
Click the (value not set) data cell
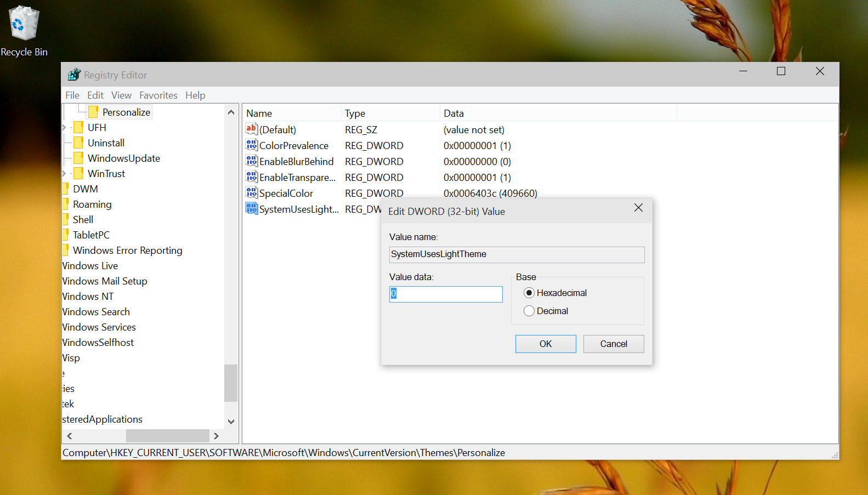pos(474,129)
